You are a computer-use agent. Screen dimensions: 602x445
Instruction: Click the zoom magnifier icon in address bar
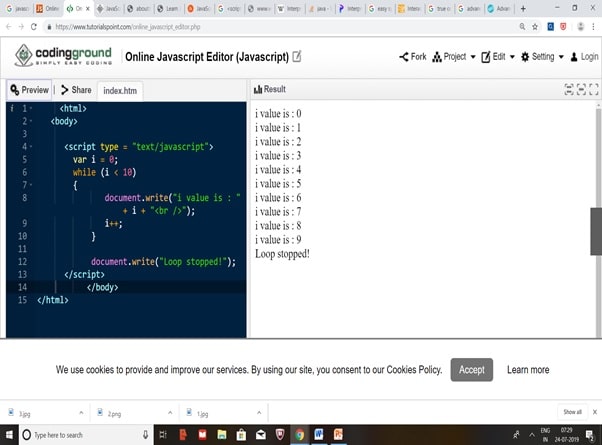click(522, 27)
